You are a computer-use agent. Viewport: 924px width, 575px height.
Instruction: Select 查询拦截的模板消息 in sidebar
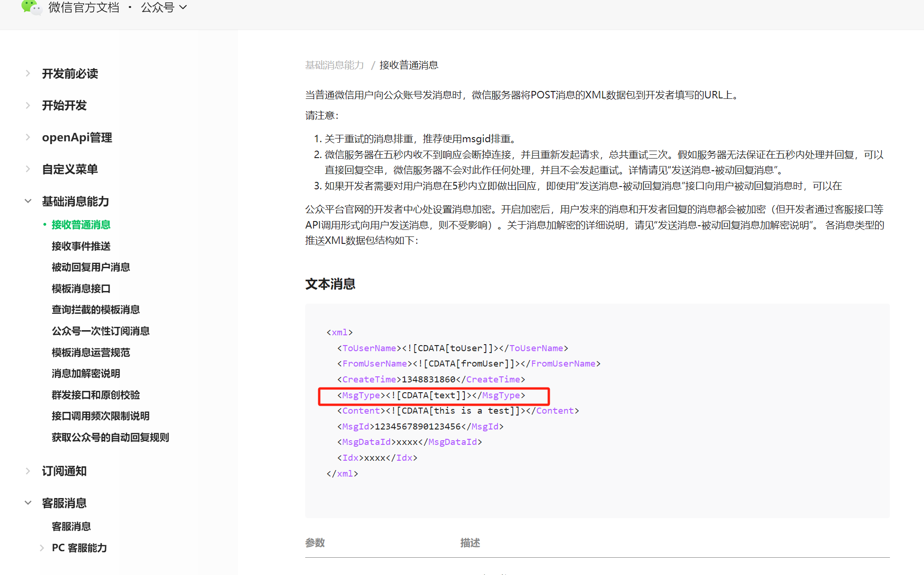tap(96, 310)
